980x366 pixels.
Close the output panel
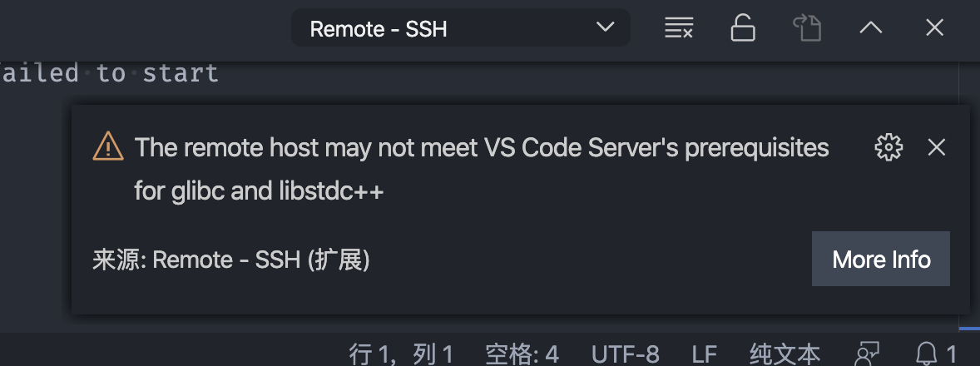pos(934,27)
